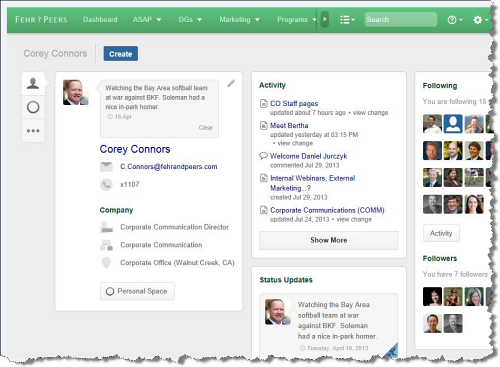The image size is (500, 367).
Task: Click the Show More activity button
Action: point(329,240)
